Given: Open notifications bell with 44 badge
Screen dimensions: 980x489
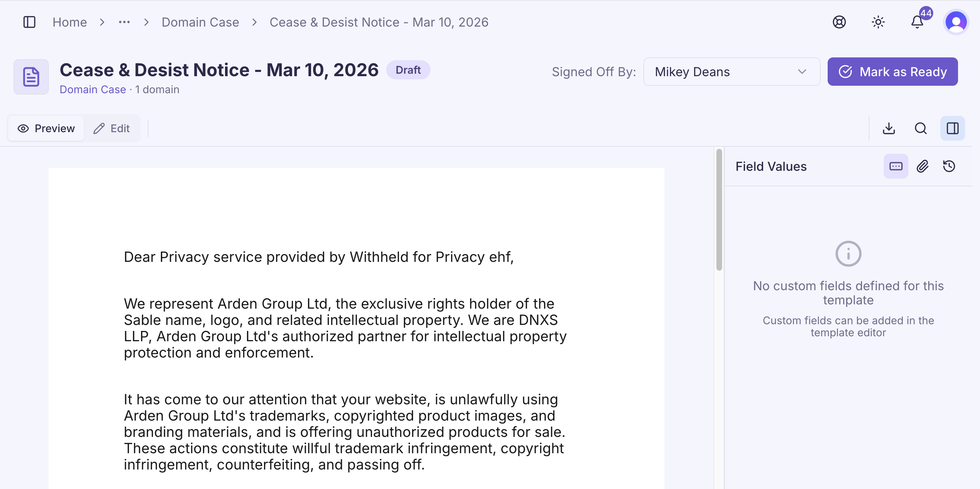Looking at the screenshot, I should [917, 22].
